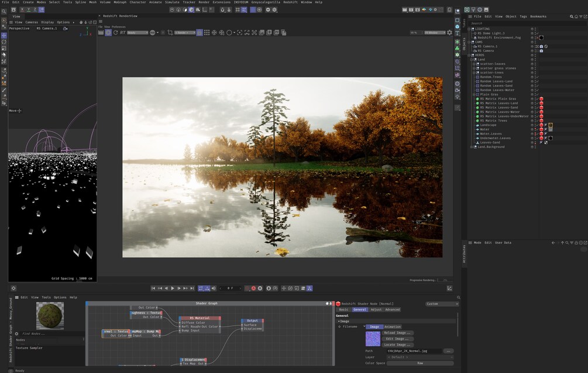Click the refresh render icon in RenderView
588x373 pixels.
(115, 33)
